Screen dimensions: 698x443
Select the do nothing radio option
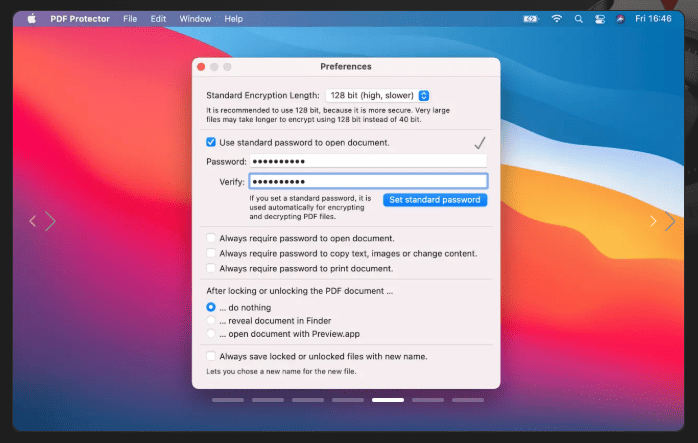coord(211,307)
